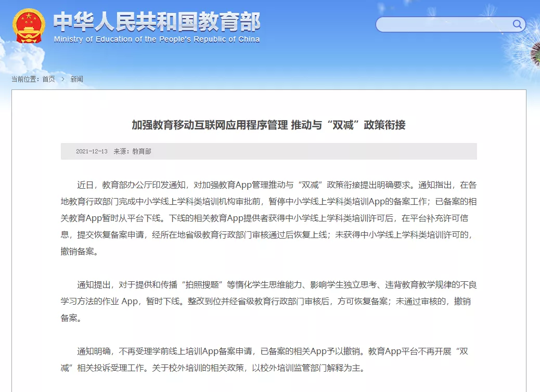This screenshot has width=540, height=392.
Task: Click the Ministry of Education English subtitle
Action: pyautogui.click(x=157, y=39)
